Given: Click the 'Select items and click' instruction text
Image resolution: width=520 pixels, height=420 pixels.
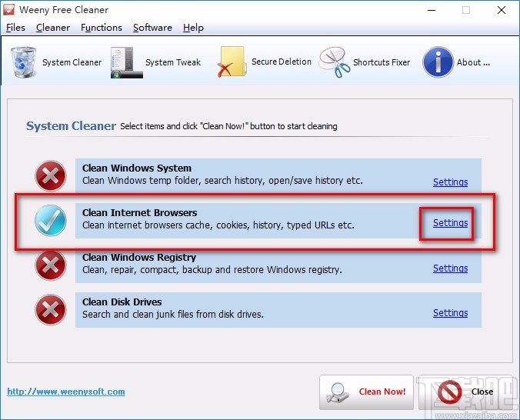Looking at the screenshot, I should click(x=228, y=126).
